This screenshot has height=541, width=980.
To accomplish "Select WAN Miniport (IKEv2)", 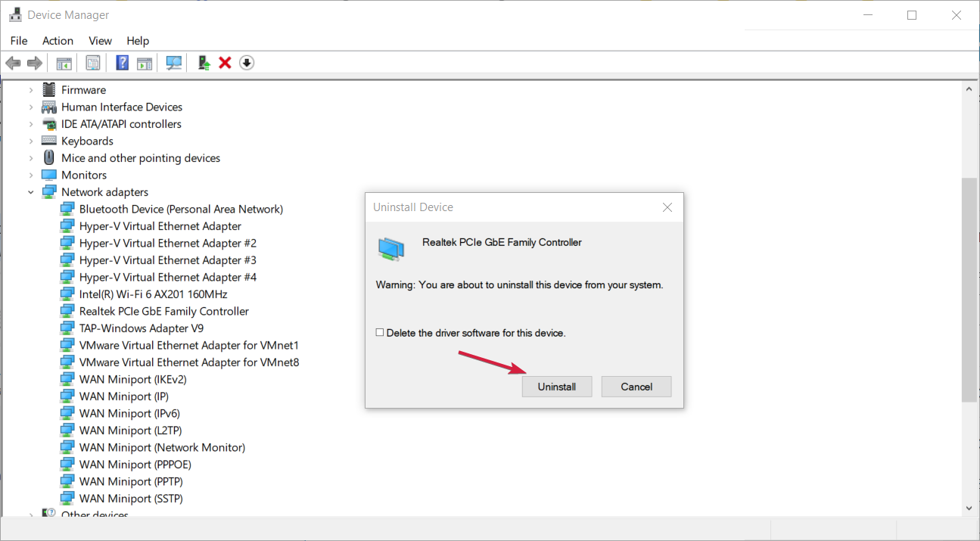I will (x=133, y=379).
